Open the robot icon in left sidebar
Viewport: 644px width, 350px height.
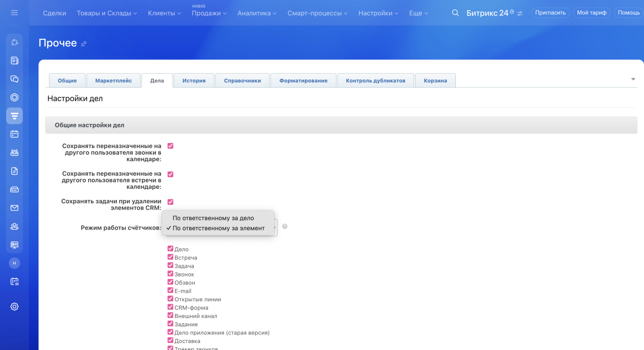(x=15, y=153)
